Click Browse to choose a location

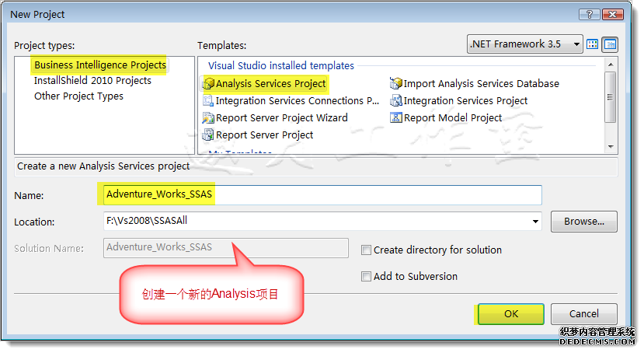point(584,222)
